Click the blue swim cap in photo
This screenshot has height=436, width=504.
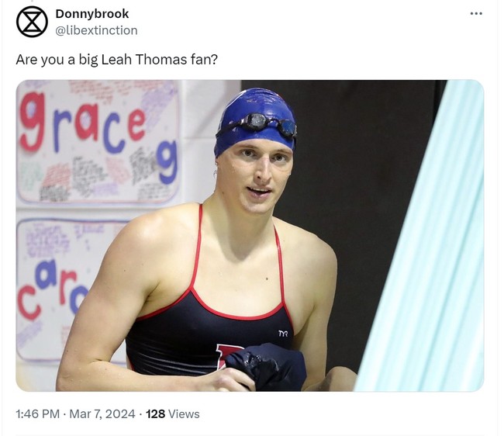[x=255, y=122]
